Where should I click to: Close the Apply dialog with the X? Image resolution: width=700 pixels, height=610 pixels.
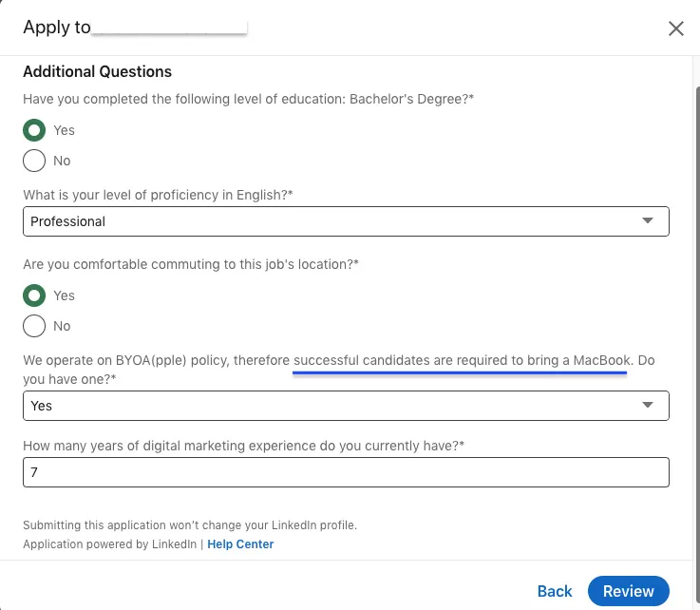pos(676,29)
